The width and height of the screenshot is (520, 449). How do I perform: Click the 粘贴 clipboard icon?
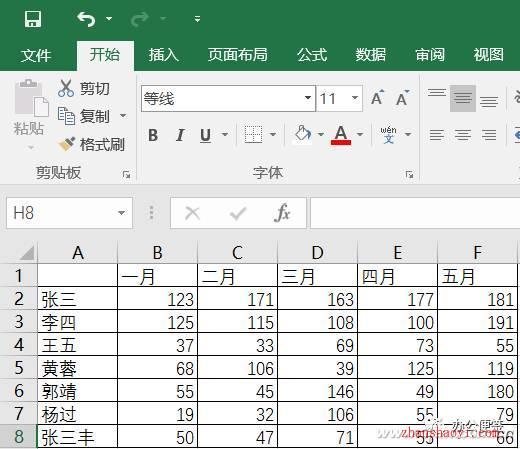pyautogui.click(x=31, y=97)
